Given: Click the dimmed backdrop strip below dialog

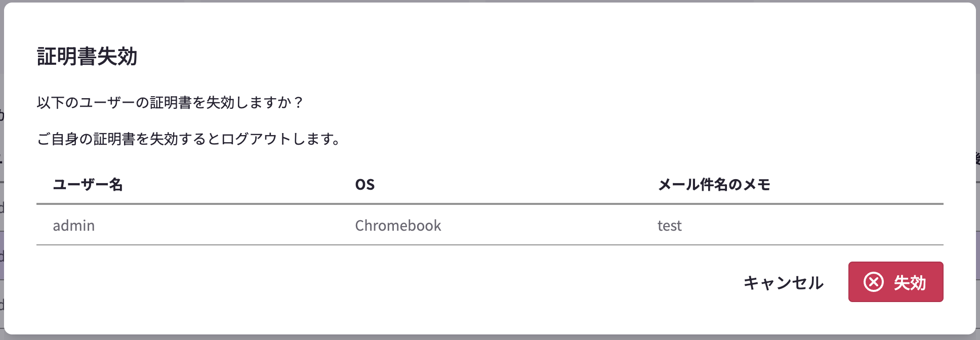Looking at the screenshot, I should click(x=490, y=337).
